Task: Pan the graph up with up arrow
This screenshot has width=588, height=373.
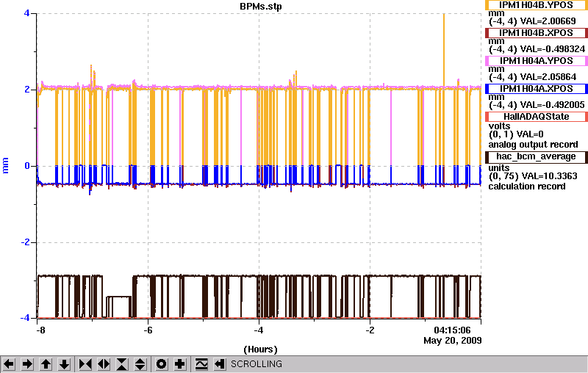Action: pos(46,364)
